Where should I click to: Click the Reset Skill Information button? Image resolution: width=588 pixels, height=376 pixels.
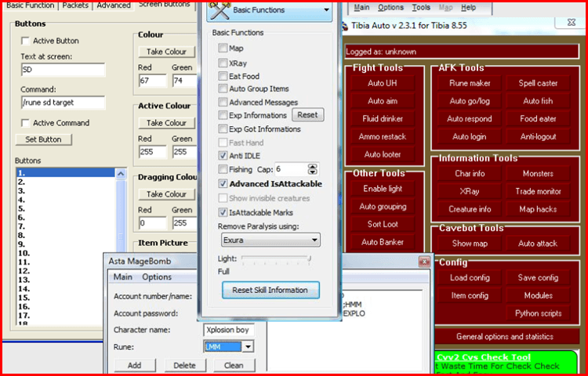(x=270, y=291)
